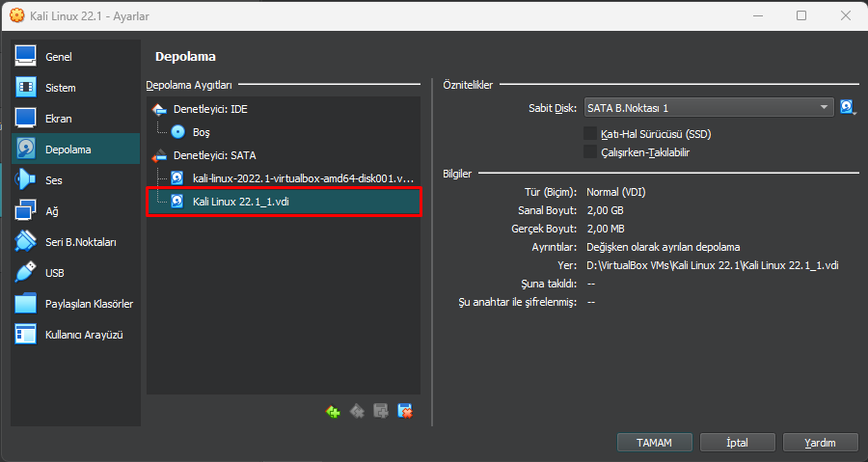868x462 pixels.
Task: Click the Sistem motherboard icon
Action: click(25, 87)
